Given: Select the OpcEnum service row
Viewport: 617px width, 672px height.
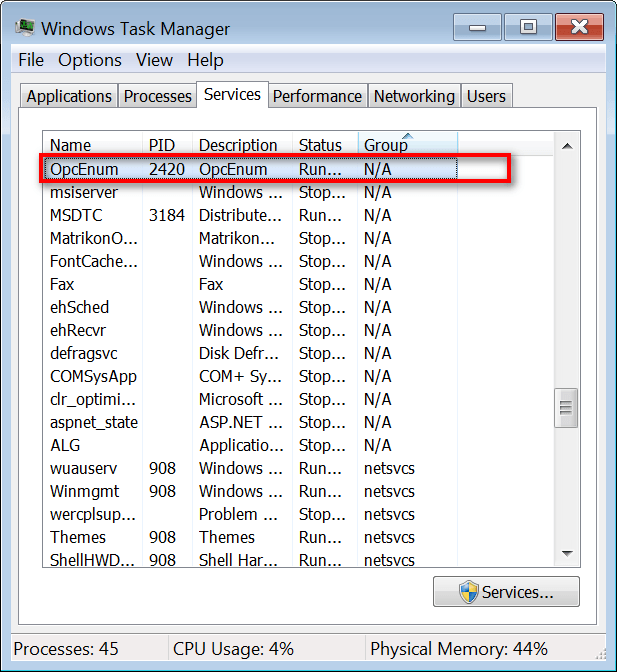Looking at the screenshot, I should pyautogui.click(x=250, y=169).
